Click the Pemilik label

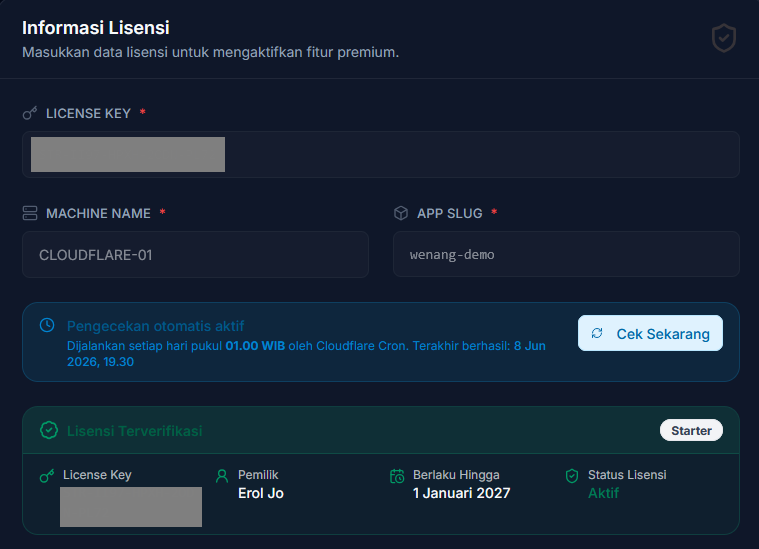pyautogui.click(x=258, y=475)
